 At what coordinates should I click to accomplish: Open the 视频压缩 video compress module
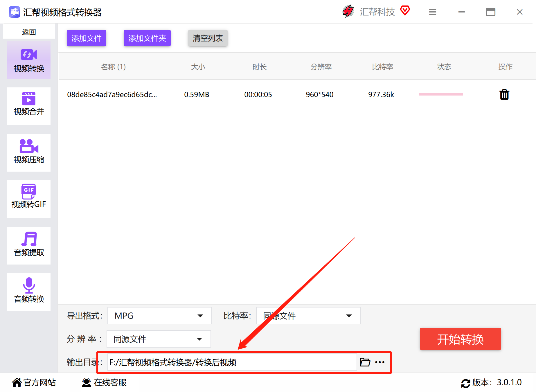[29, 153]
